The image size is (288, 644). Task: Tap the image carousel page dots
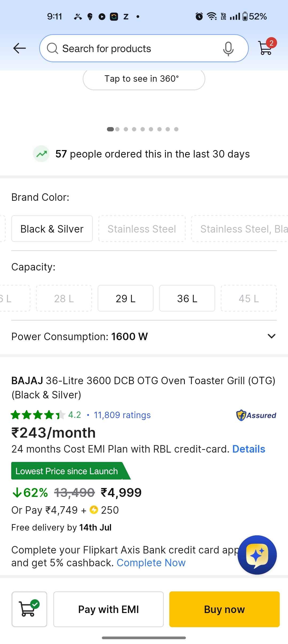143,129
